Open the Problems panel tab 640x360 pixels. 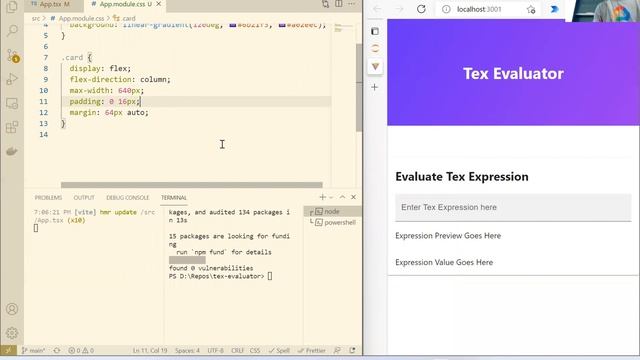pos(48,198)
